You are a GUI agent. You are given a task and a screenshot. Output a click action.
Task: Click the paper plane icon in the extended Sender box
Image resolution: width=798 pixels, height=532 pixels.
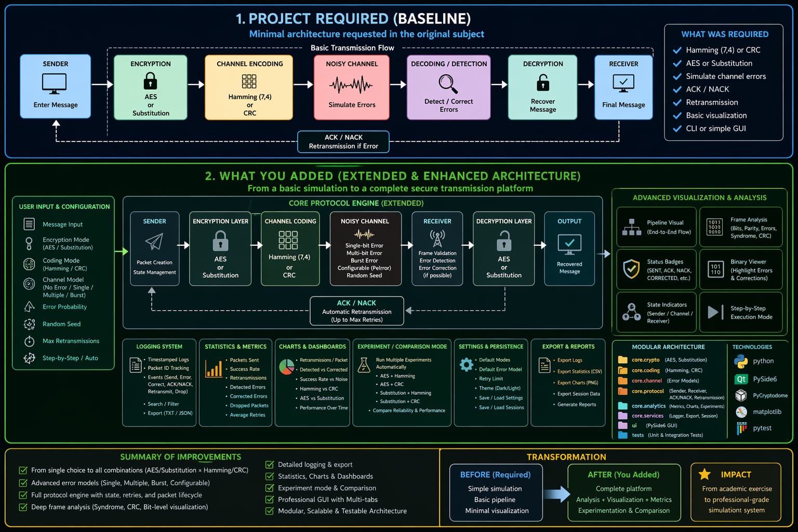tap(154, 242)
